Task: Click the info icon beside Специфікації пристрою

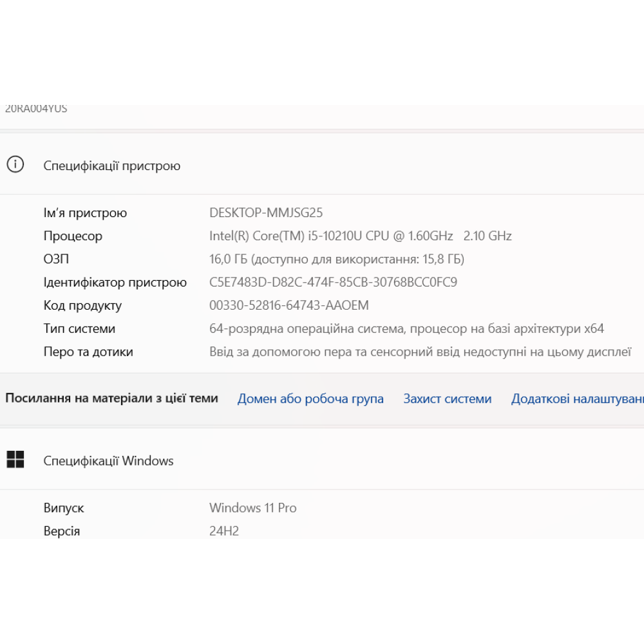Action: 15,165
